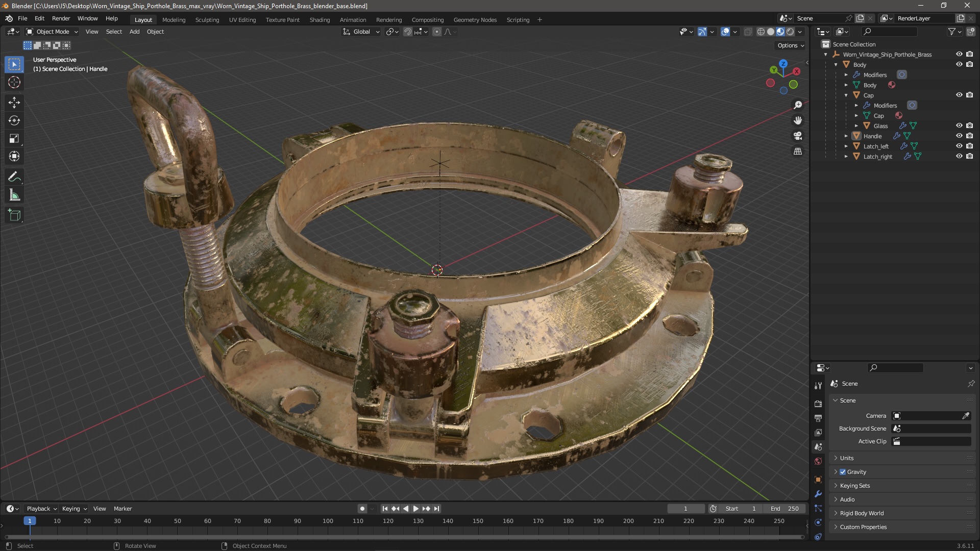Toggle proportional editing button
Image resolution: width=980 pixels, height=551 pixels.
coord(437,32)
